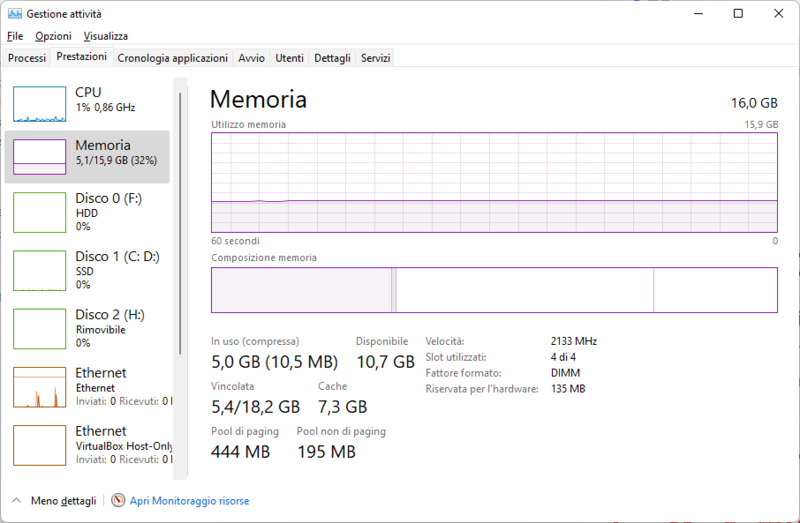Open the Opzioni menu
The image size is (800, 523).
[53, 36]
